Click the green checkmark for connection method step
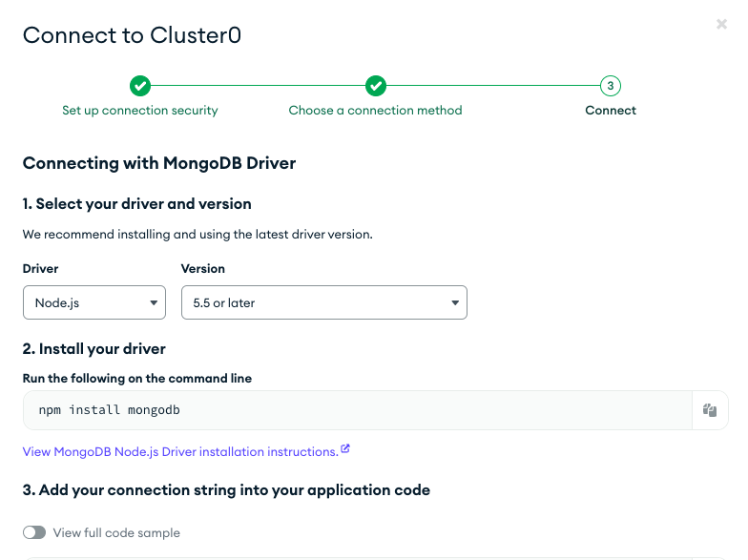Viewport: 748px width, 560px height. pyautogui.click(x=376, y=86)
